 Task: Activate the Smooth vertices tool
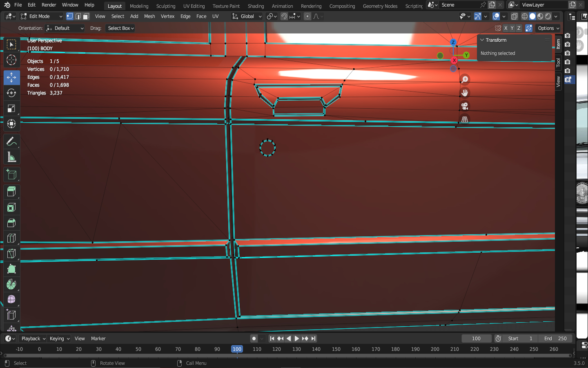tap(11, 299)
